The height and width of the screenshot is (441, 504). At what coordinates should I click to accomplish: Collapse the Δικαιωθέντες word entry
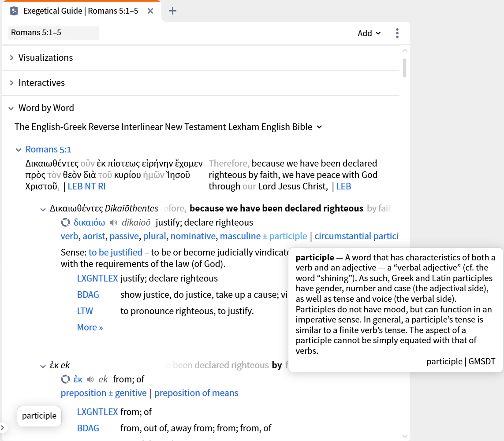pos(43,209)
